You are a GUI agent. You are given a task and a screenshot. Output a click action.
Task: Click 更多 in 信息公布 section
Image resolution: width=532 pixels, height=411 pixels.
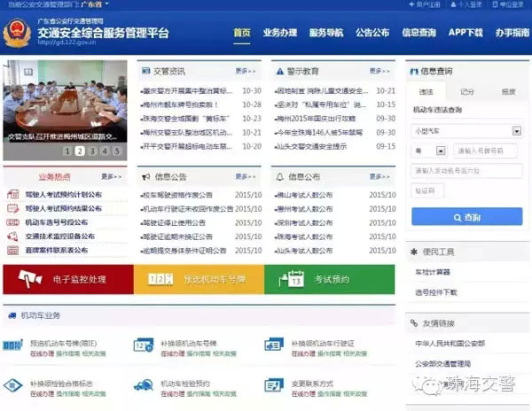379,176
